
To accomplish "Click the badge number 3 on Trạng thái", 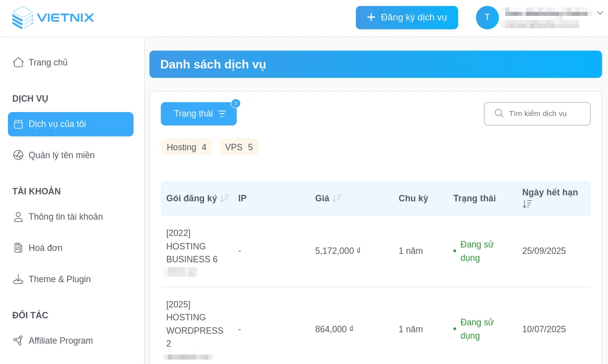I will (x=236, y=103).
